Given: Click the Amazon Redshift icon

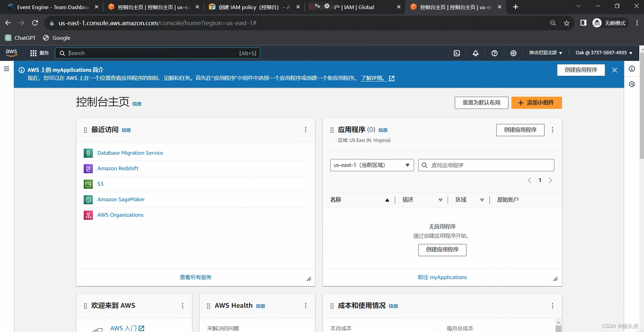Looking at the screenshot, I should click(x=88, y=169).
